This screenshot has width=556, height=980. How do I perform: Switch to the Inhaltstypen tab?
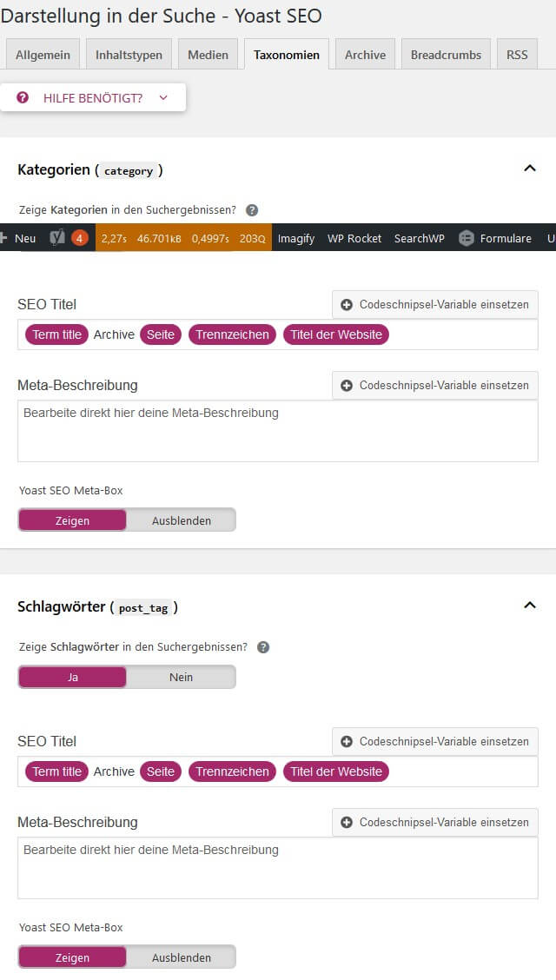point(129,55)
